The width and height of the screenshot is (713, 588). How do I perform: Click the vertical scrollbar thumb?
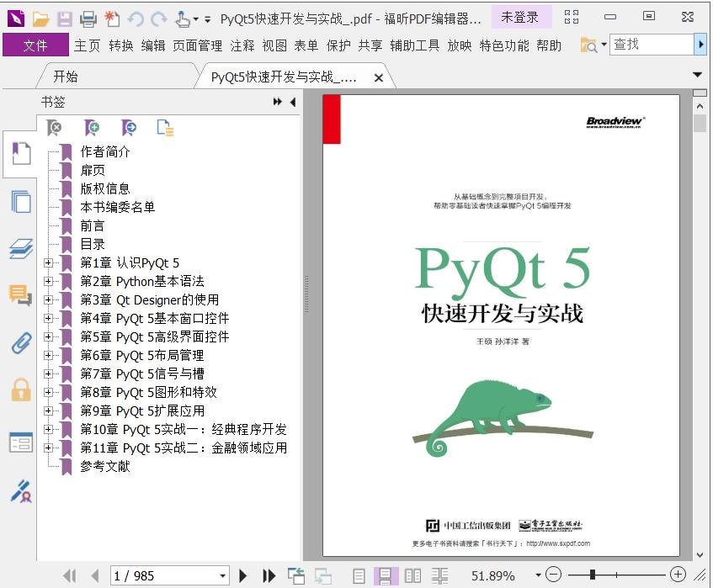[700, 123]
